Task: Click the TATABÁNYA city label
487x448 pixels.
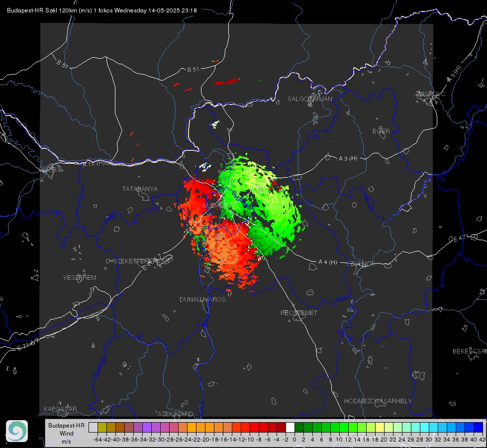Action: tap(140, 189)
